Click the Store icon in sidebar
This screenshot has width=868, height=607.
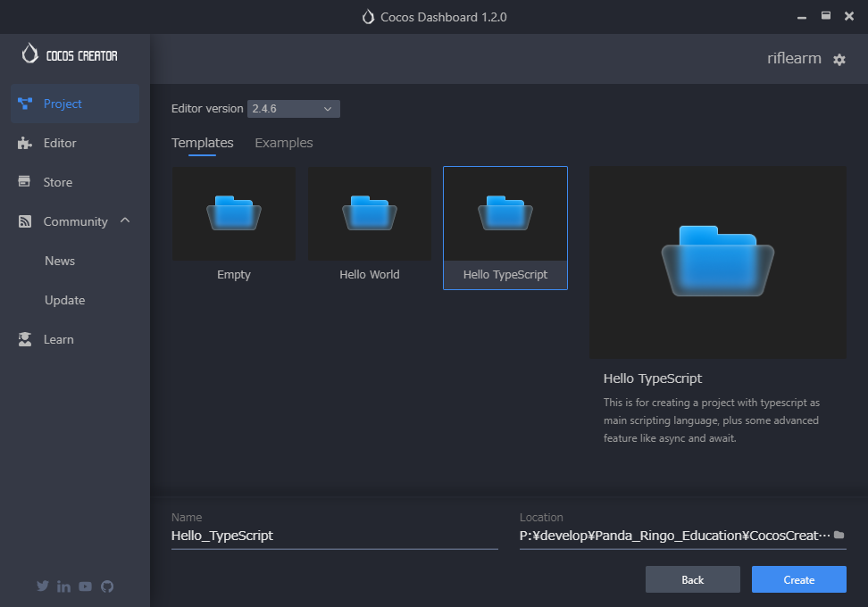(24, 181)
